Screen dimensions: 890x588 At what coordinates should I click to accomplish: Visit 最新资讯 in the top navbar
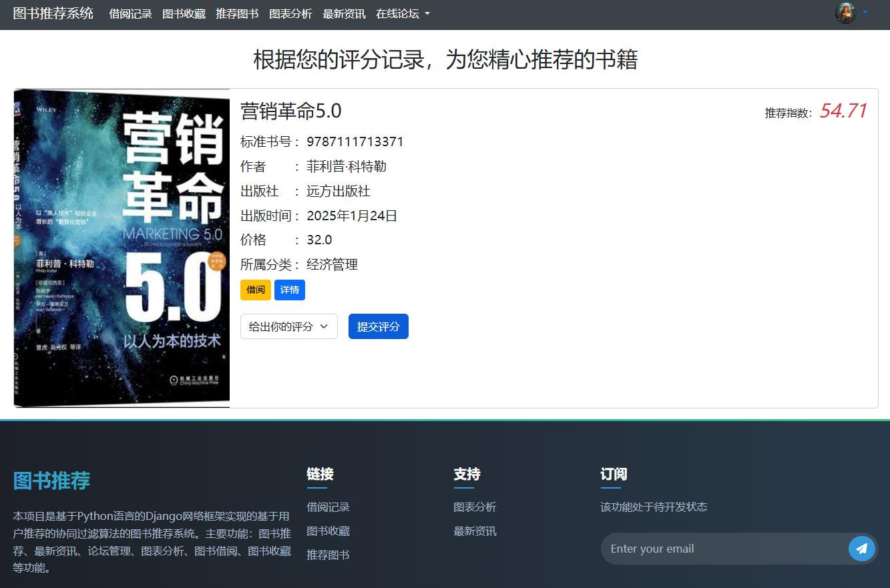pyautogui.click(x=344, y=13)
